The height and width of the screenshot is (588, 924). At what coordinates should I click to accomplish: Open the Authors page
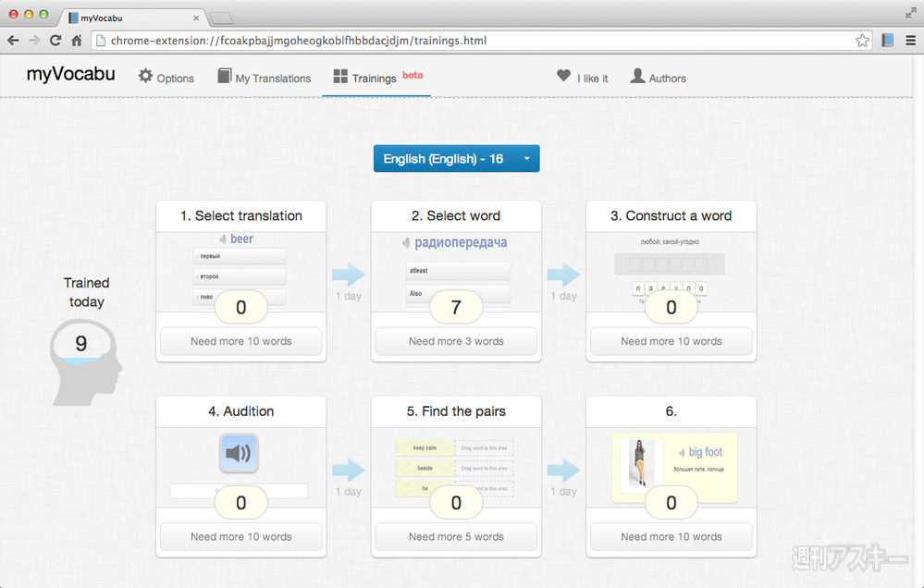click(x=659, y=78)
